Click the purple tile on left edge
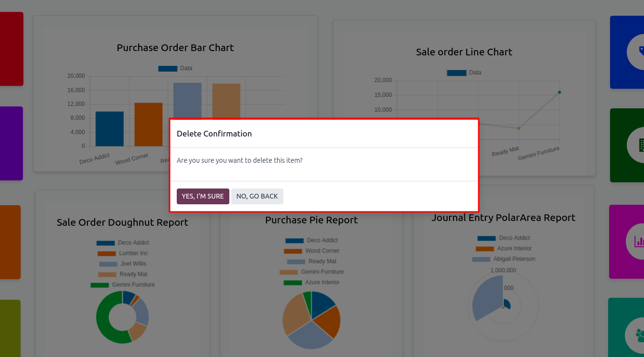This screenshot has height=357, width=644. click(11, 143)
